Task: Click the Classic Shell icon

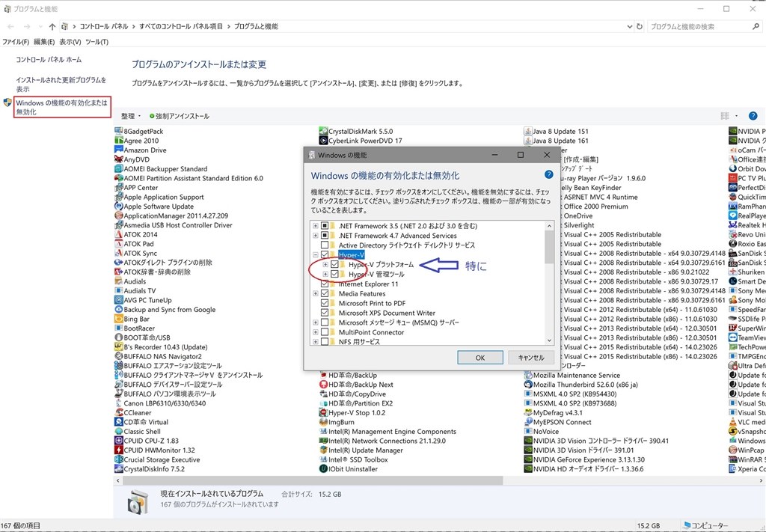Action: point(118,432)
